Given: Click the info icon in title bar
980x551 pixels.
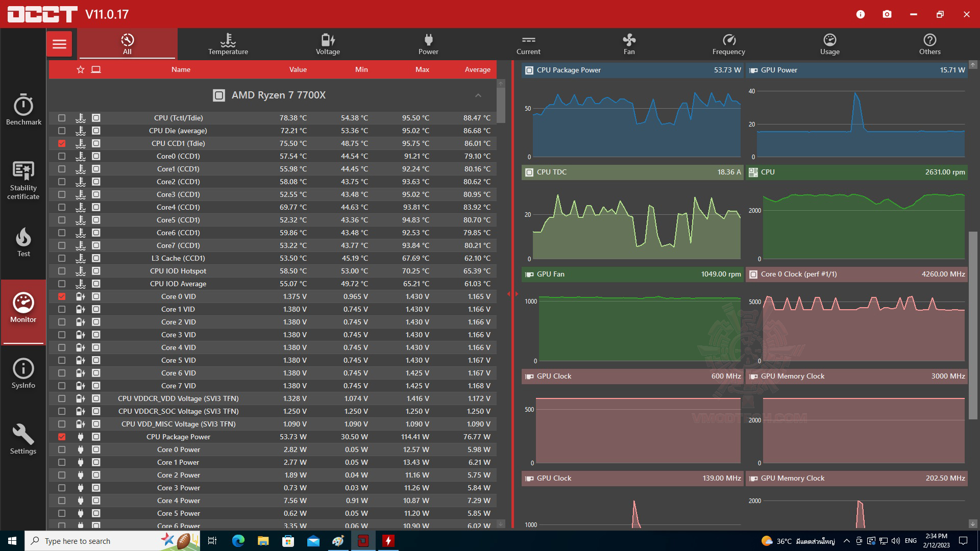Looking at the screenshot, I should 861,14.
